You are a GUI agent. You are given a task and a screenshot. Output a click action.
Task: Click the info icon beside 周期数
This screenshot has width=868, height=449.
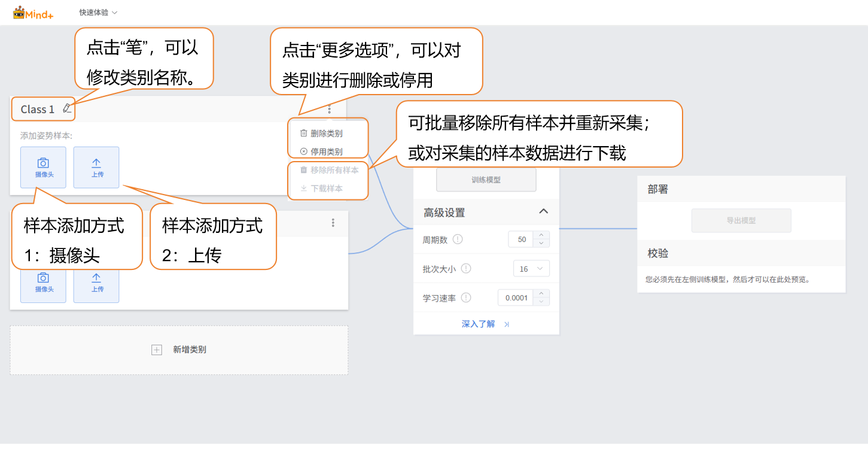coord(458,239)
